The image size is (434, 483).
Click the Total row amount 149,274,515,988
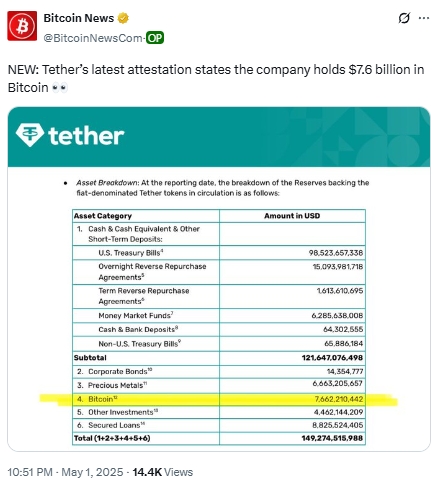click(332, 438)
